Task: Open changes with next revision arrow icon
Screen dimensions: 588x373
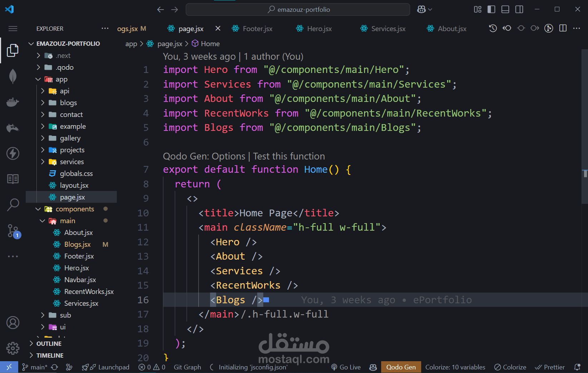Action: tap(535, 28)
